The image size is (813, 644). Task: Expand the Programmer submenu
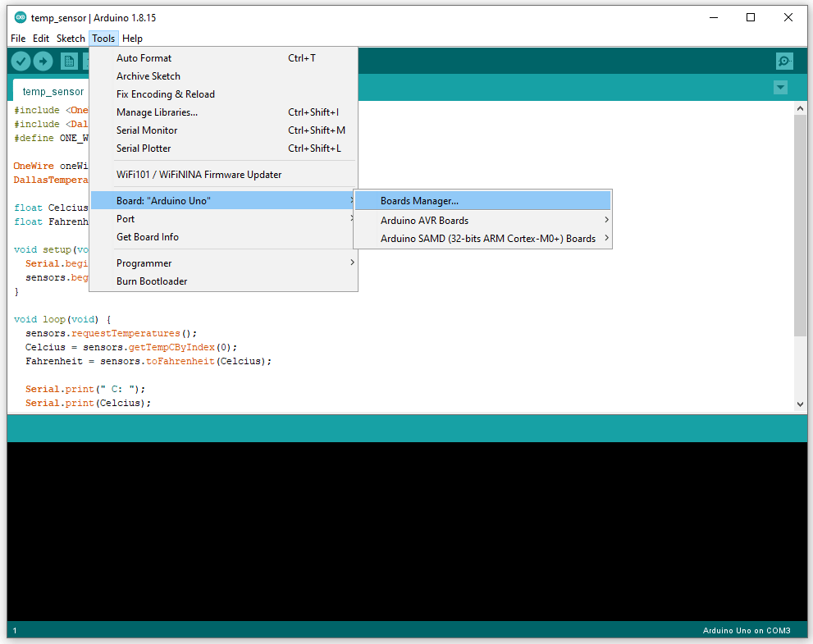click(x=144, y=263)
